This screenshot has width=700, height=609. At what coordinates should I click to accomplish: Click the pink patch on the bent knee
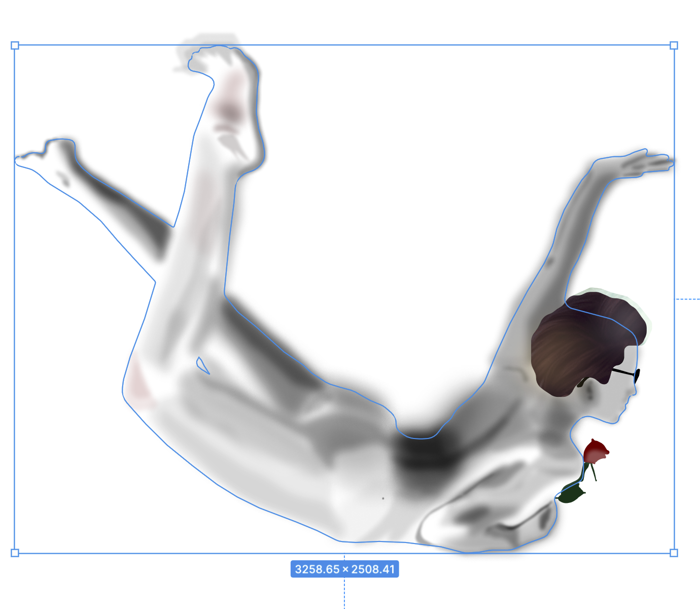pos(138,383)
